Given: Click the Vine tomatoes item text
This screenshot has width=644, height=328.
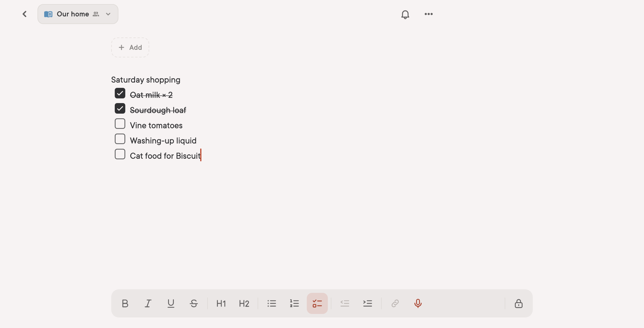Looking at the screenshot, I should tap(156, 125).
